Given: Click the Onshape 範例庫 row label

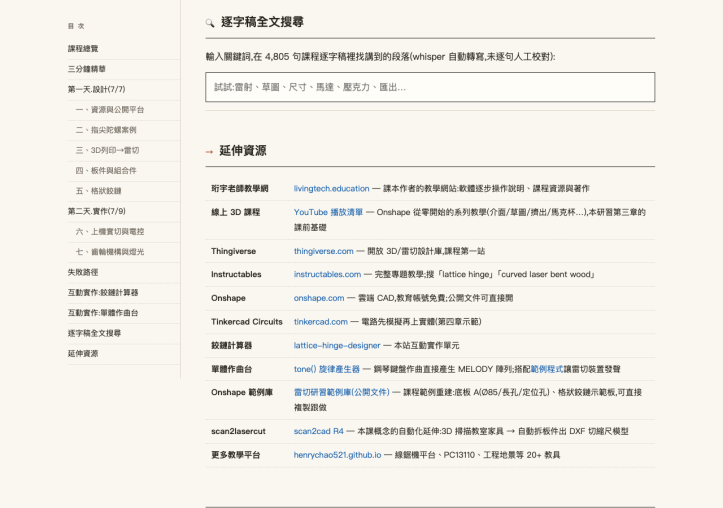Looking at the screenshot, I should click(242, 392).
